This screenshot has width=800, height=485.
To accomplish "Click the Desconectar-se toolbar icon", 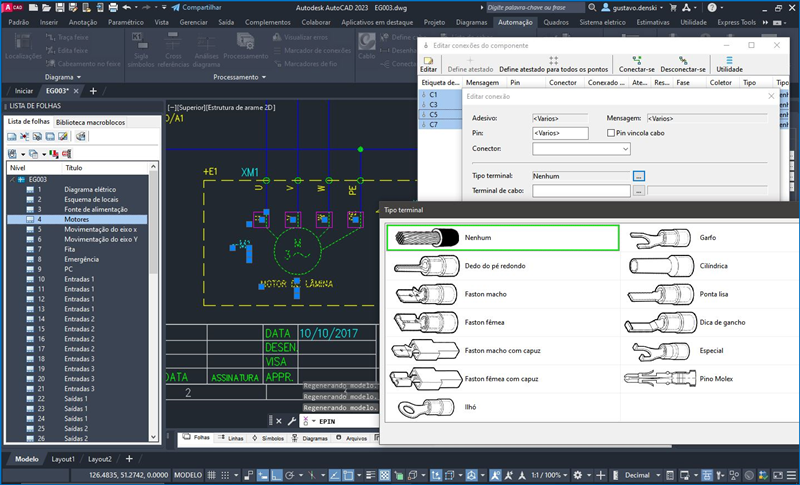I will pyautogui.click(x=684, y=60).
